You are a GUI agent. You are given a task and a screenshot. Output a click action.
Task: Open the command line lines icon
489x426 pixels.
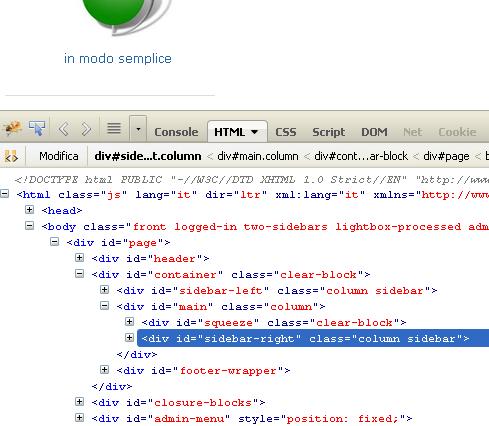click(114, 128)
